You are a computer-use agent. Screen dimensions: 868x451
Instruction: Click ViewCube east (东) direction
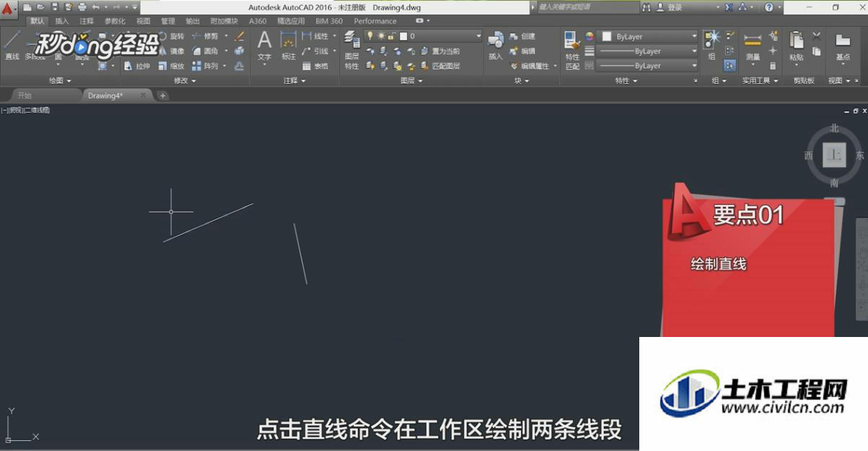coord(859,155)
